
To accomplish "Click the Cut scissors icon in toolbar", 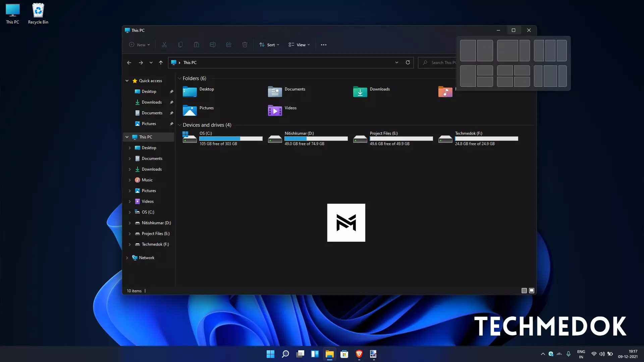I will [x=164, y=45].
